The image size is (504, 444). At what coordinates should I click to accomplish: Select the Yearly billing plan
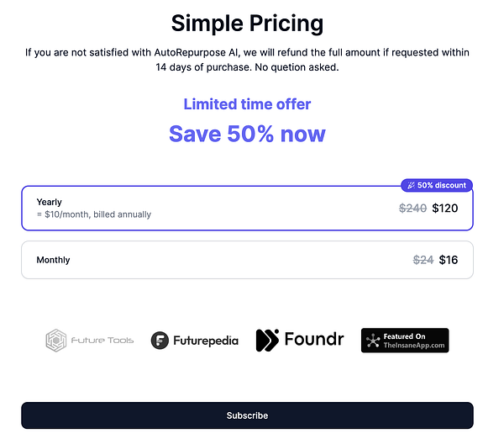pos(247,208)
